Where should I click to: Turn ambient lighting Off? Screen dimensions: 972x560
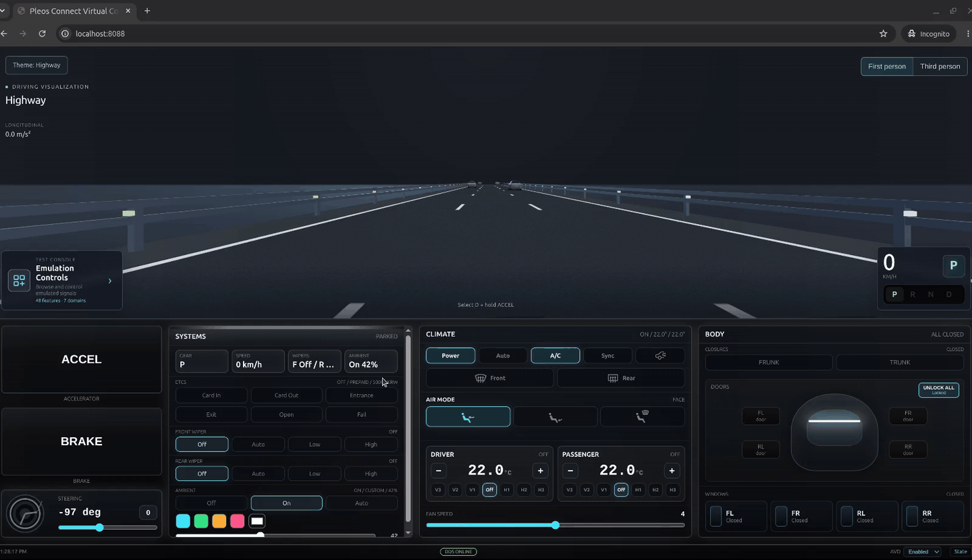[x=211, y=503]
